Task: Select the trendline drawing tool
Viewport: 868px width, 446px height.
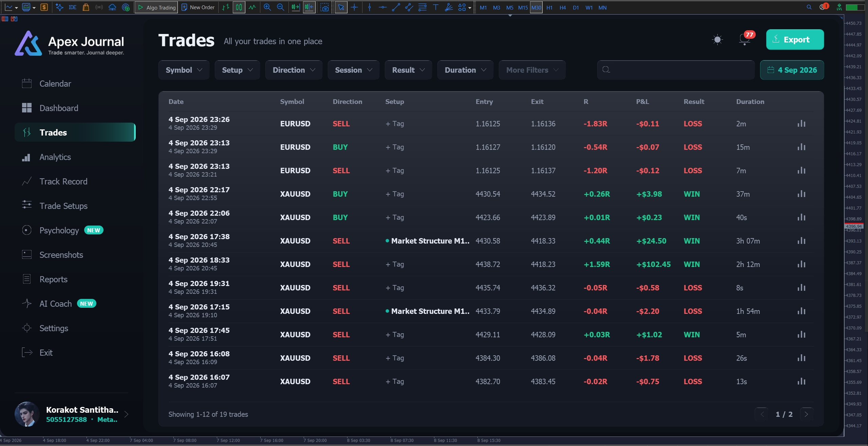Action: point(396,7)
